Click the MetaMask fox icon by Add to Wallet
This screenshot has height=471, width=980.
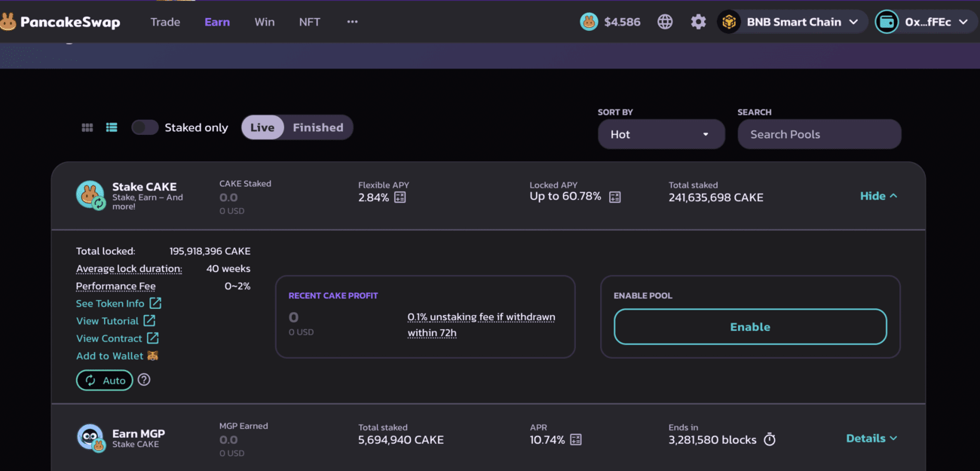pyautogui.click(x=153, y=356)
